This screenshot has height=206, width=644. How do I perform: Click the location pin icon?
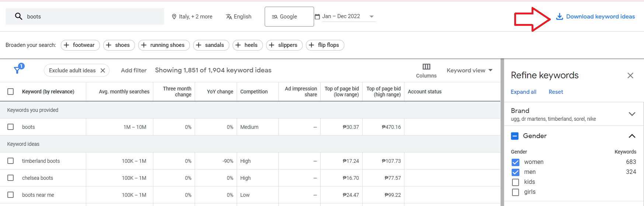pyautogui.click(x=174, y=17)
